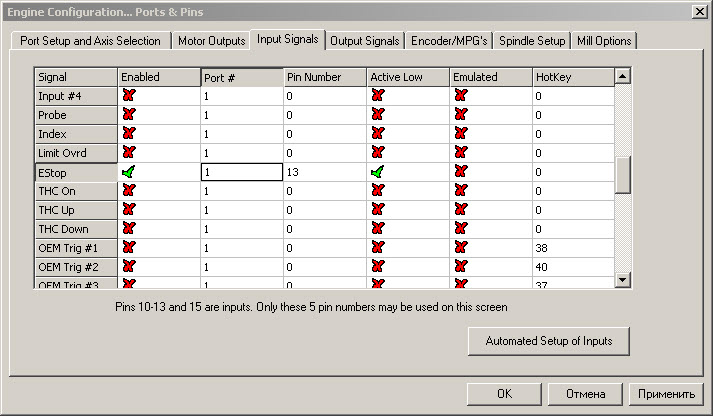The image size is (713, 416).
Task: Open the Encoder/MPG's tab
Action: tap(449, 41)
